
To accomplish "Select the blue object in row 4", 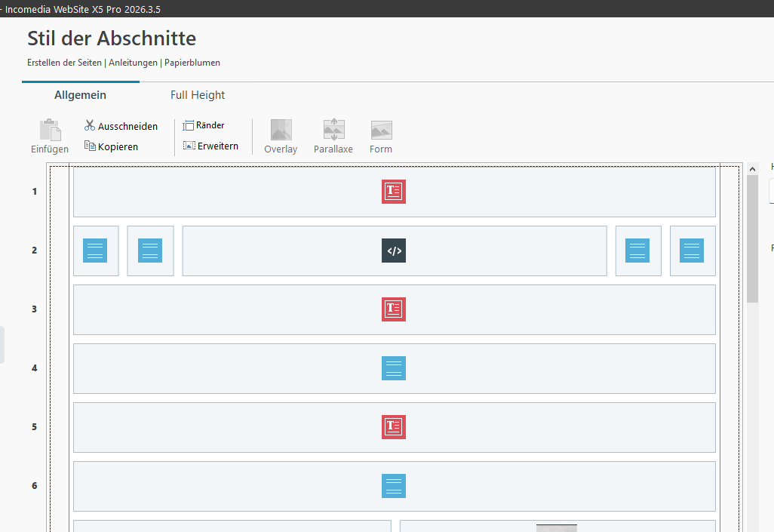I will (394, 368).
